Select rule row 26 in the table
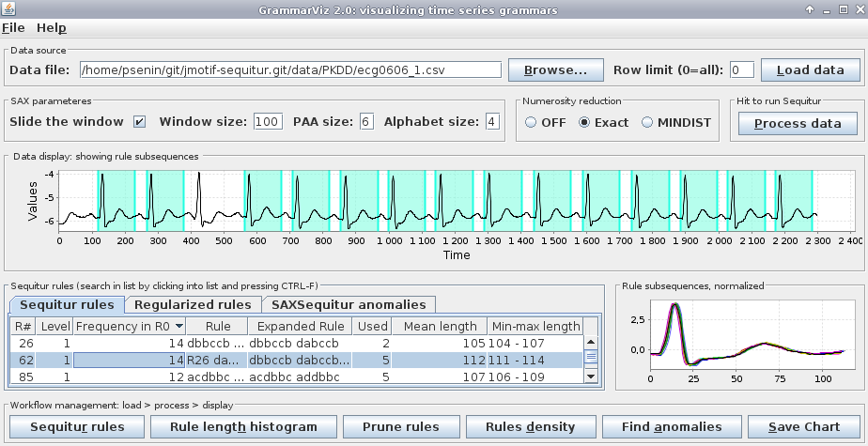 (x=297, y=343)
